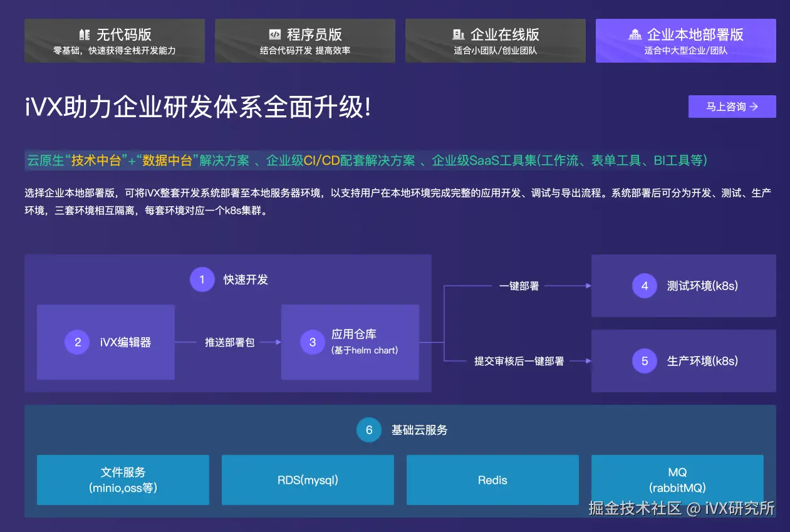Click the 一键部署 label
The height and width of the screenshot is (532, 790).
click(x=519, y=286)
